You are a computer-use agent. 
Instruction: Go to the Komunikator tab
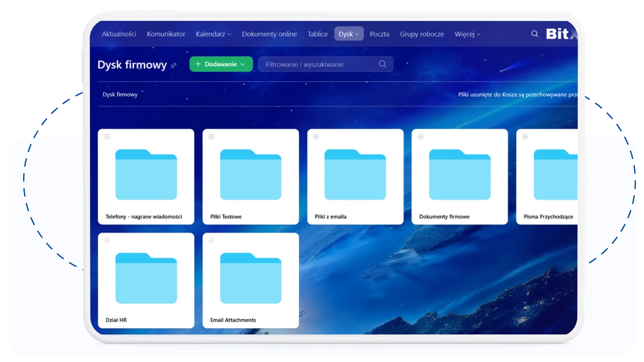click(166, 34)
